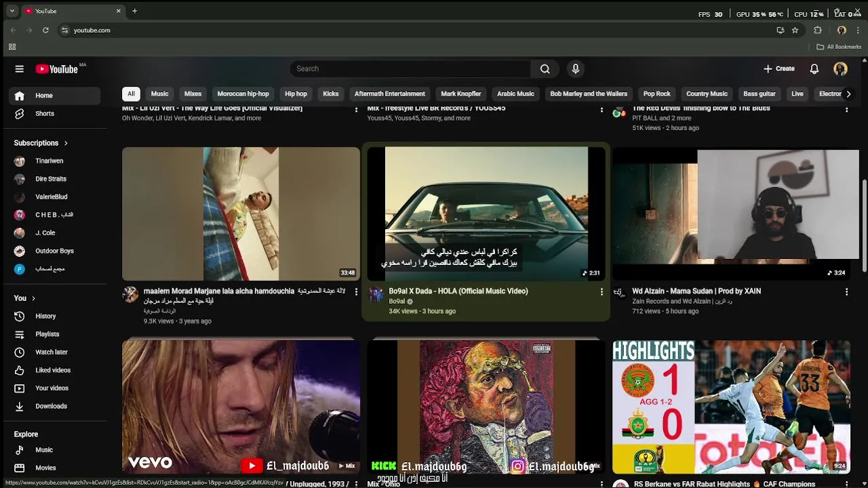The width and height of the screenshot is (868, 488).
Task: Open the Bo9al X Dada HOLA title
Action: tap(458, 291)
